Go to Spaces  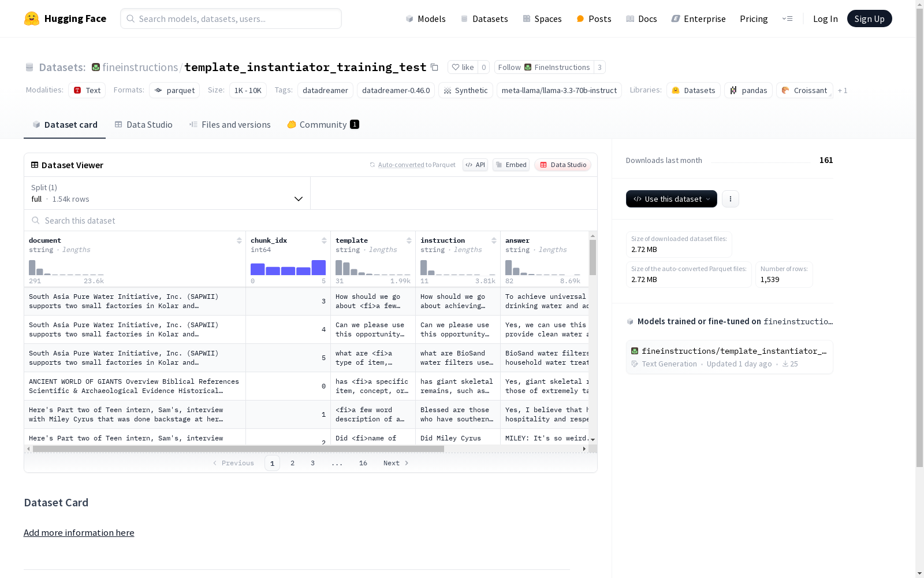tap(542, 18)
